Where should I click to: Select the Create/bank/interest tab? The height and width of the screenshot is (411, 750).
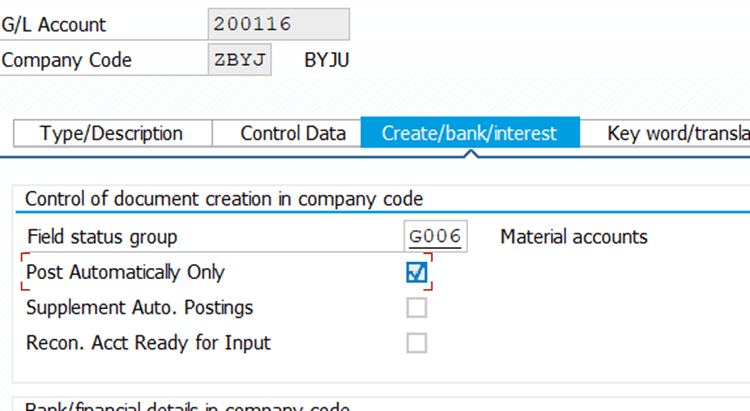(468, 133)
